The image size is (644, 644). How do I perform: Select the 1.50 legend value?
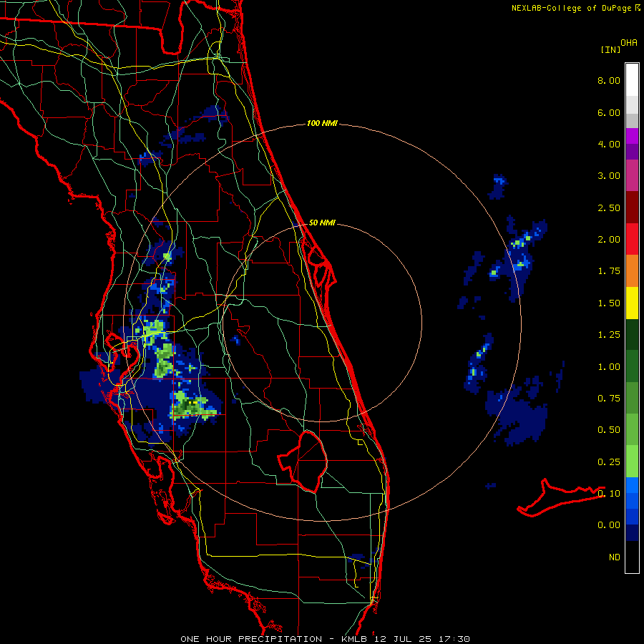609,303
